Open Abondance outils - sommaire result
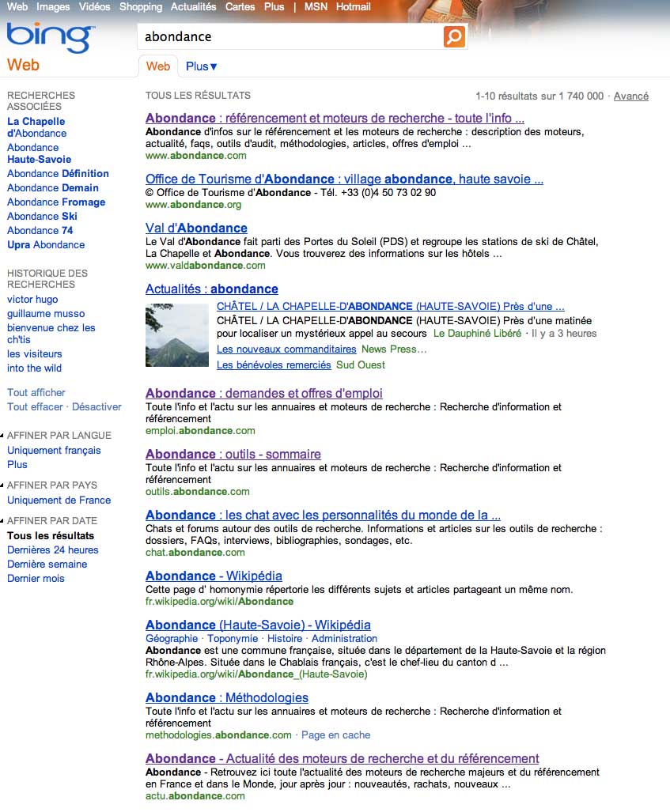The width and height of the screenshot is (670, 812). 233,454
